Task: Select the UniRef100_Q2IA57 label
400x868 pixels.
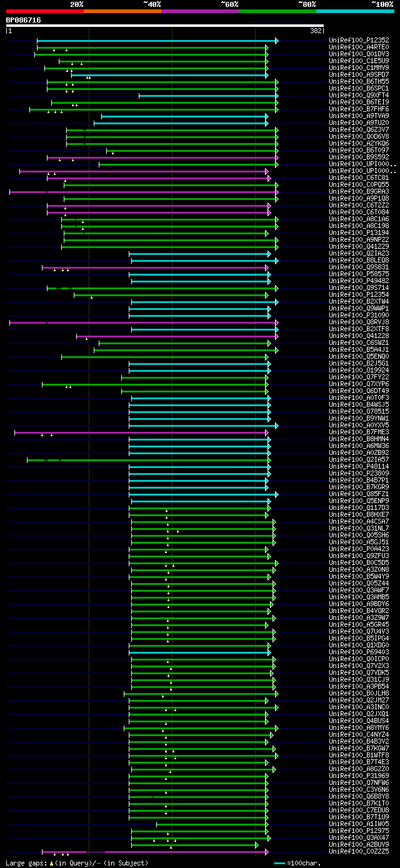Action: click(359, 459)
